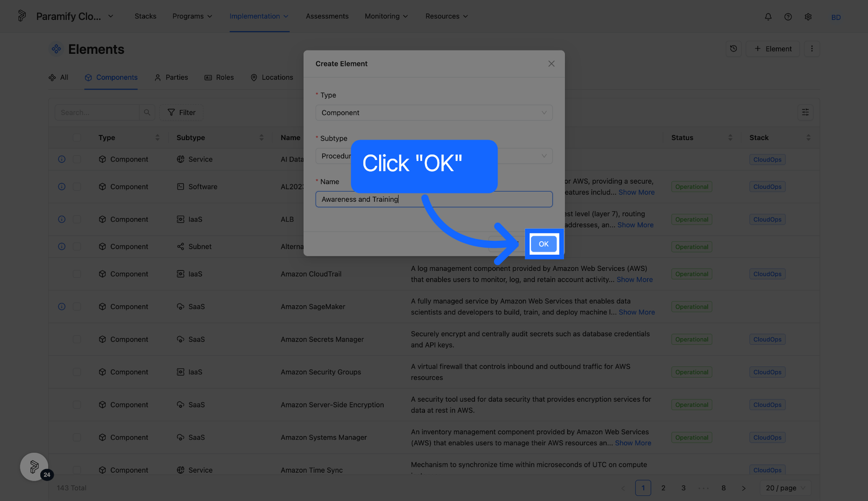Click the search magnifier icon
This screenshot has width=868, height=501.
tap(147, 112)
